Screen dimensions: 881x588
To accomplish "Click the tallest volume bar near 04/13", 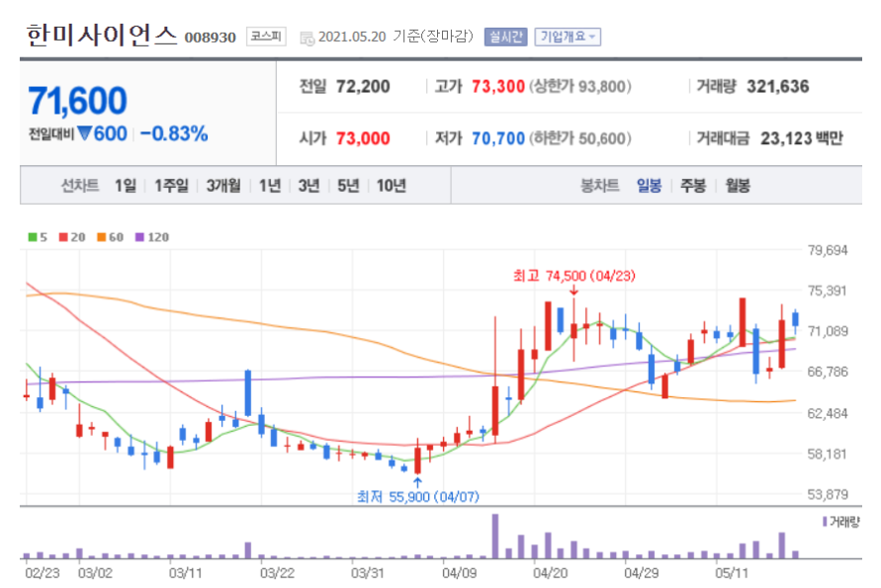I will [x=495, y=536].
